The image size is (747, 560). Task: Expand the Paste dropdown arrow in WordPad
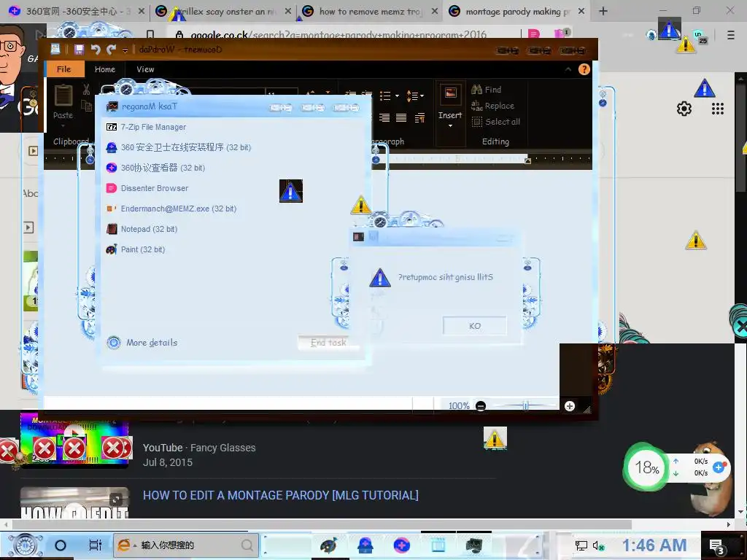[63, 126]
